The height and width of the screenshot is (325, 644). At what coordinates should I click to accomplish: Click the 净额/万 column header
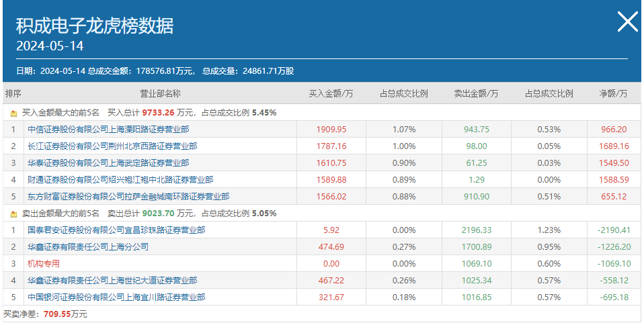point(613,93)
